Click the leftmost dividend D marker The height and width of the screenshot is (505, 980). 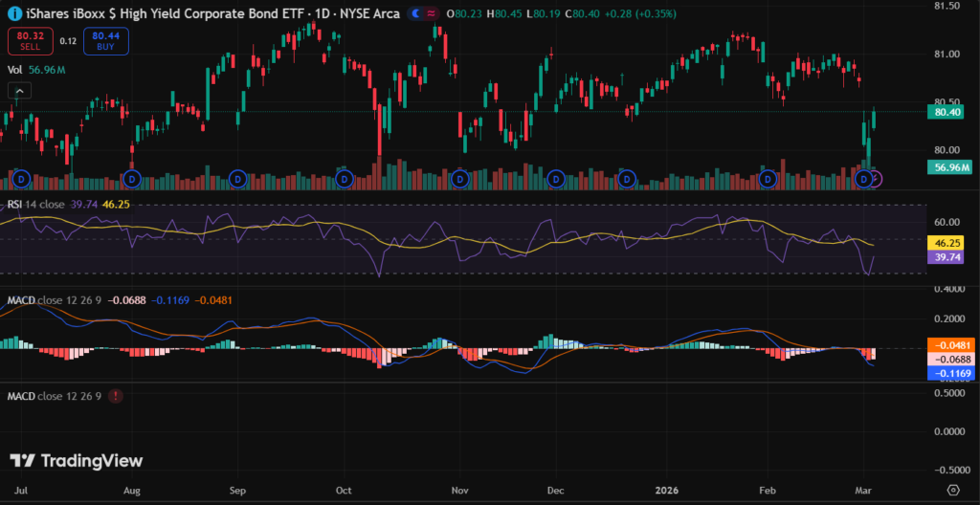pyautogui.click(x=21, y=179)
